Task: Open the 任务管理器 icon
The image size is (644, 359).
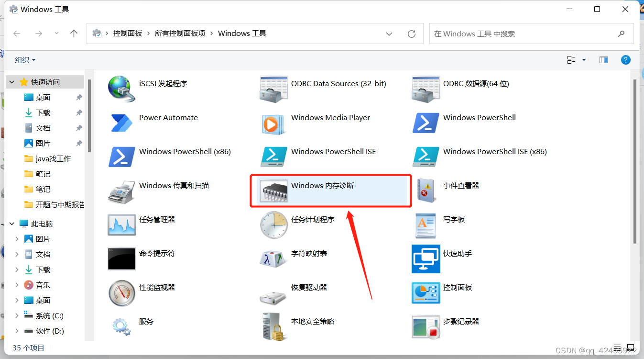Action: (122, 225)
